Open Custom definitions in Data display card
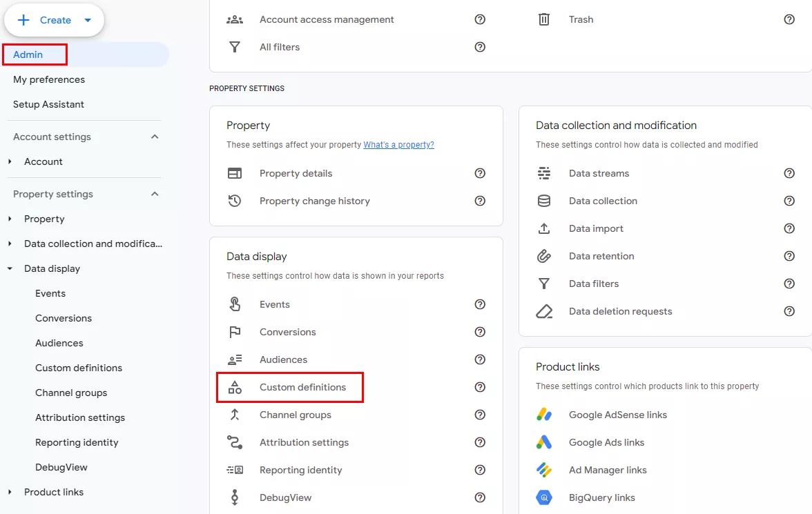The image size is (812, 514). click(302, 387)
